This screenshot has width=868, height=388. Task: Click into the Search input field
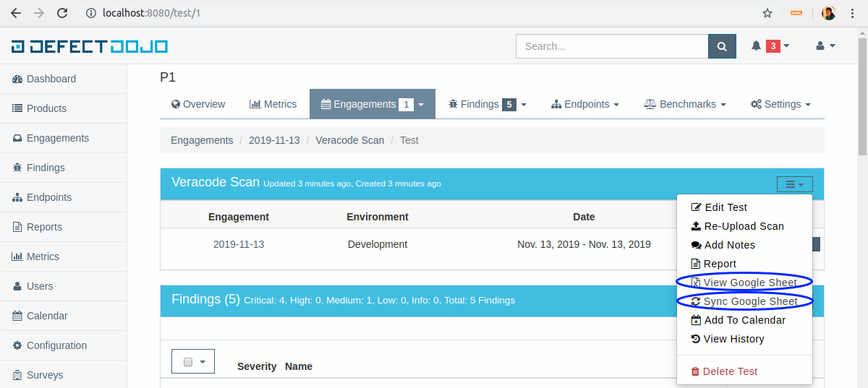611,46
